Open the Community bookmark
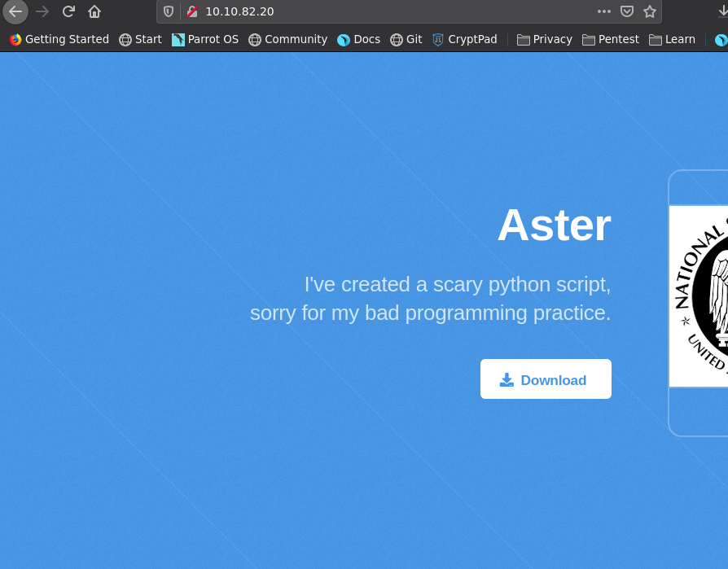Screen dimensions: 728x569 coord(287,39)
